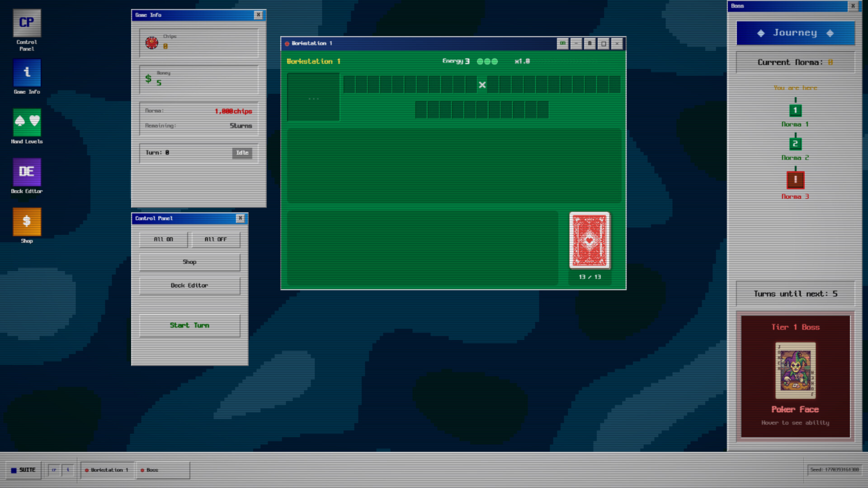
Task: Click the Shop button in Control Panel
Action: 189,262
